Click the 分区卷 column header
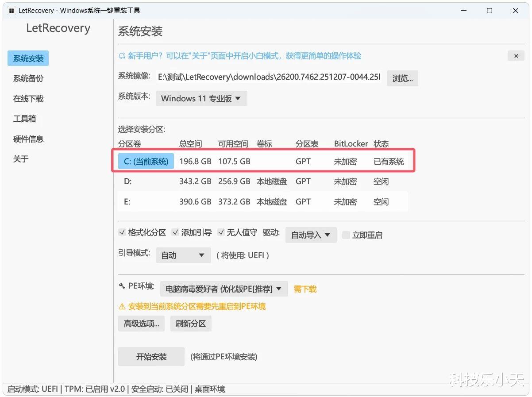 [130, 144]
